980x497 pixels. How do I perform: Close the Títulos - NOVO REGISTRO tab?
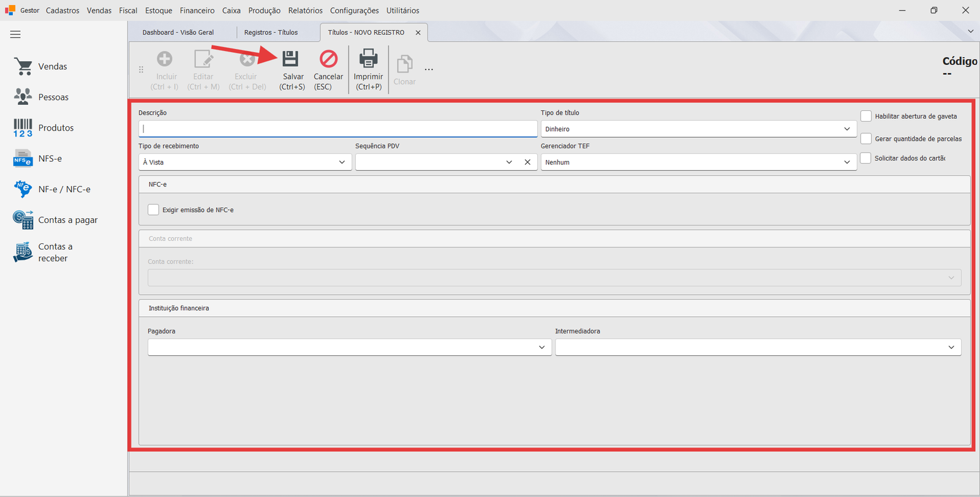tap(418, 32)
